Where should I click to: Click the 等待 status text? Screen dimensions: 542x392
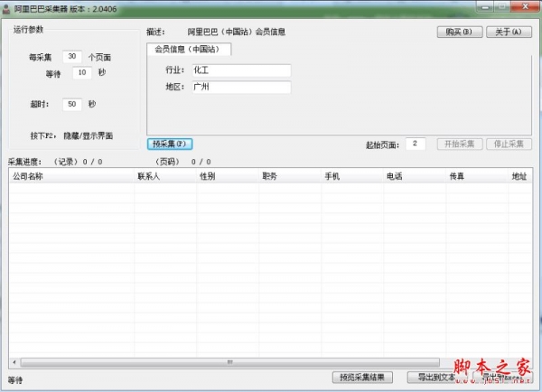pyautogui.click(x=14, y=380)
